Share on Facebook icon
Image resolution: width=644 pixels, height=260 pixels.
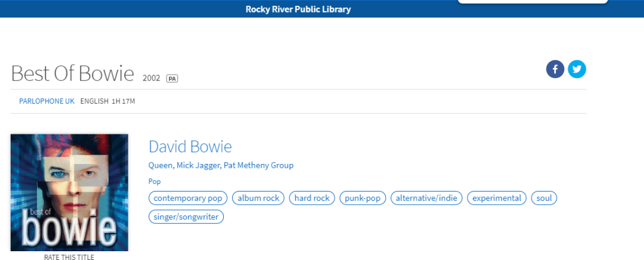tap(555, 69)
